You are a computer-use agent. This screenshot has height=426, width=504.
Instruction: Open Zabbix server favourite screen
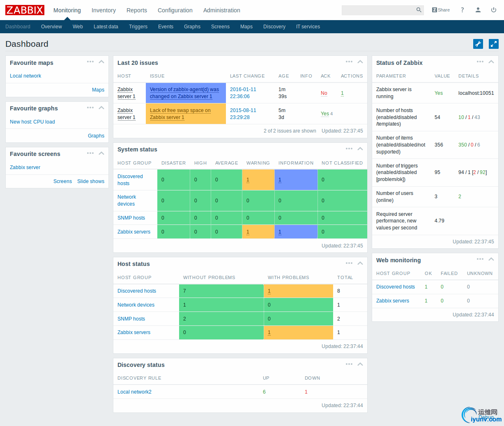(x=25, y=167)
